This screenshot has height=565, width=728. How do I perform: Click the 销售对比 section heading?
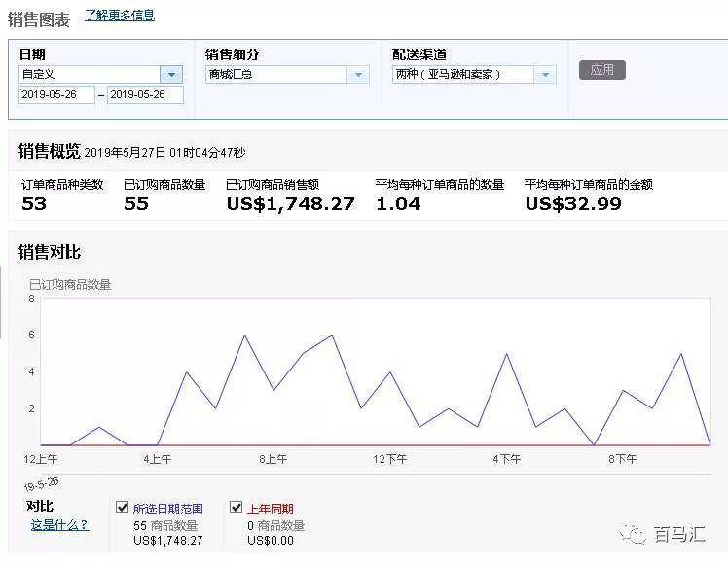pos(50,252)
